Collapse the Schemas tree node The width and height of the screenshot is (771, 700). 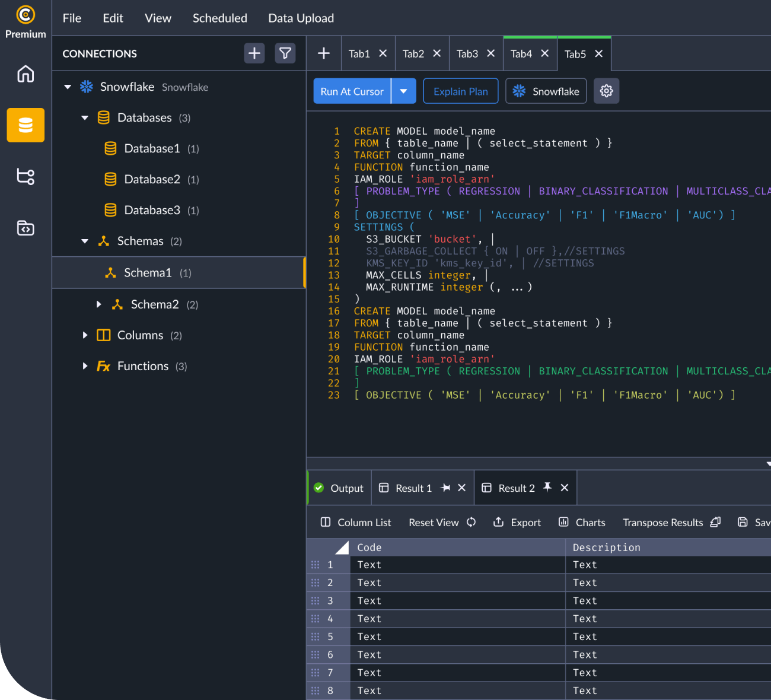[85, 241]
